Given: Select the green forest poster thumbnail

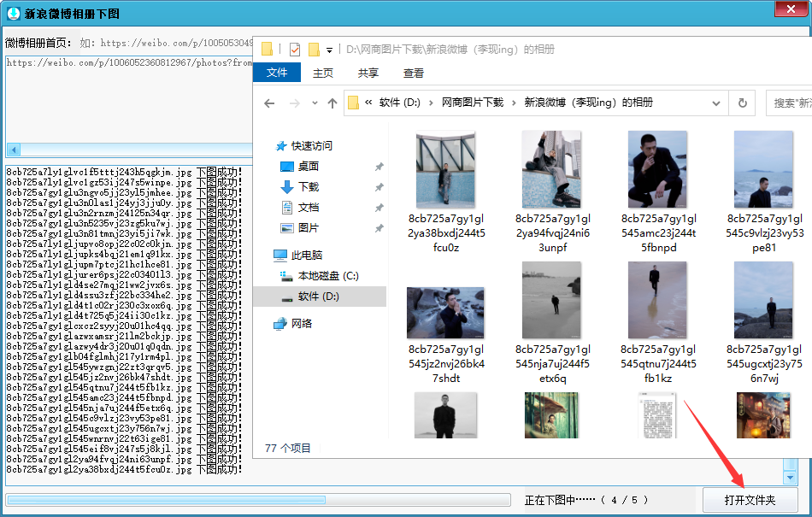Looking at the screenshot, I should coord(551,415).
